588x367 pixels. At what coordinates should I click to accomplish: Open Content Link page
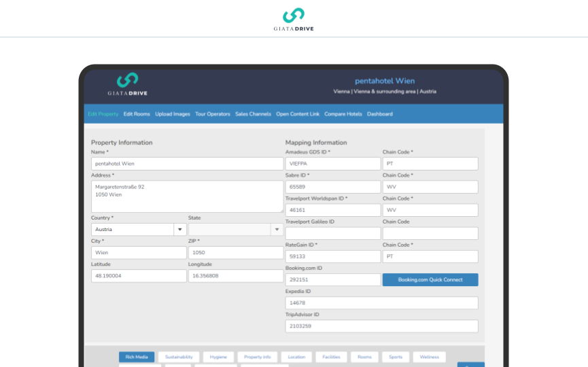[x=298, y=114]
